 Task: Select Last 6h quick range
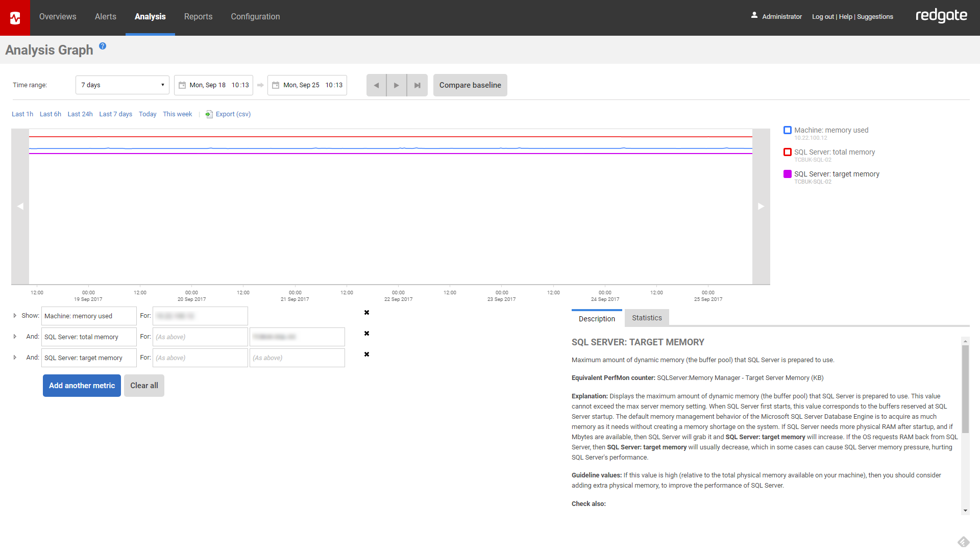click(51, 114)
